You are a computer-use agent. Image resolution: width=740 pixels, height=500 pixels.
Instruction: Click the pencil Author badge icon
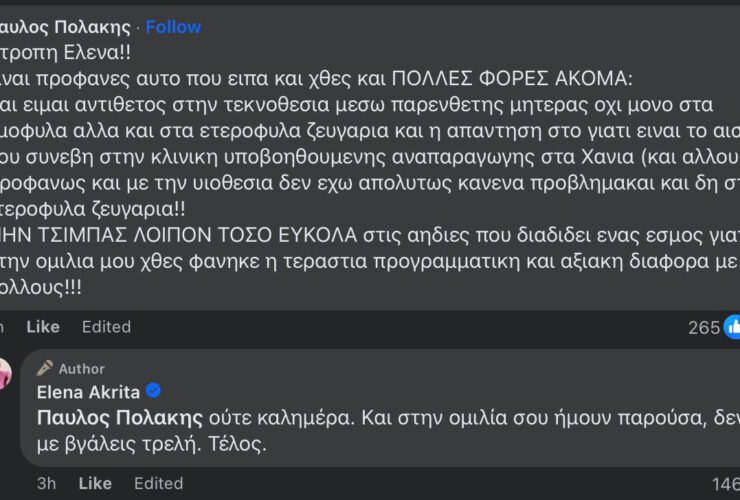[x=45, y=368]
